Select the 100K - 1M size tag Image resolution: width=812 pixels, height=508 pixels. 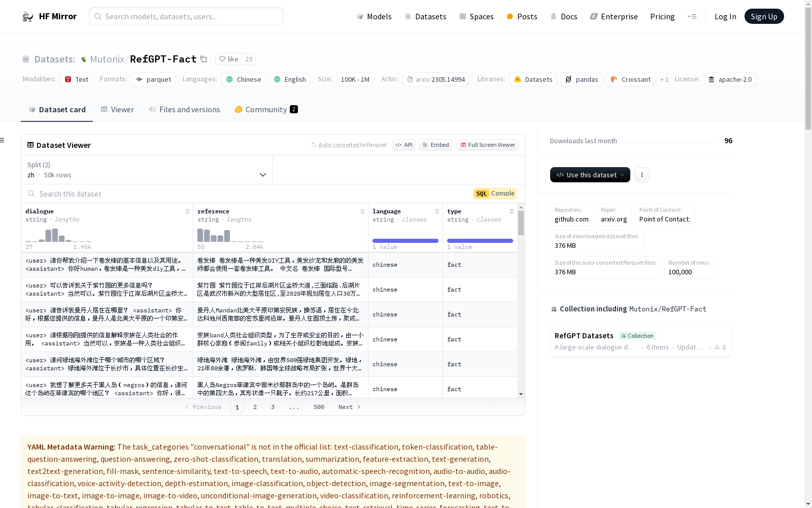pyautogui.click(x=355, y=79)
